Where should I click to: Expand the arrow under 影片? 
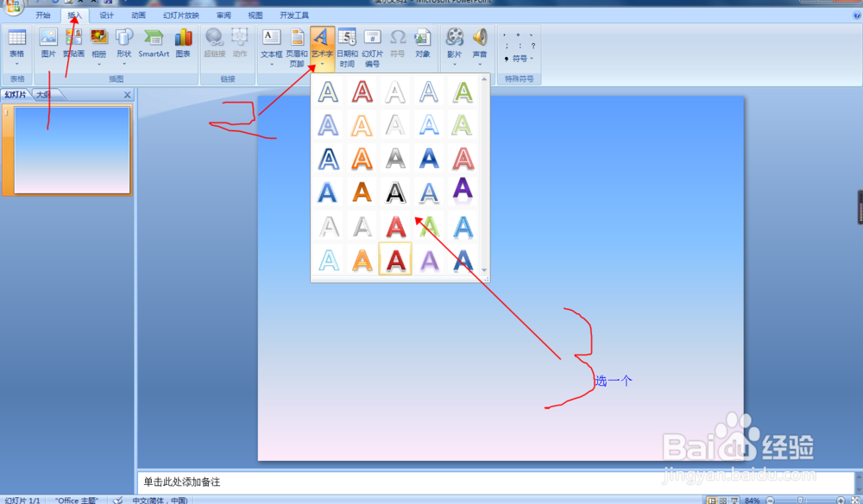[x=455, y=64]
